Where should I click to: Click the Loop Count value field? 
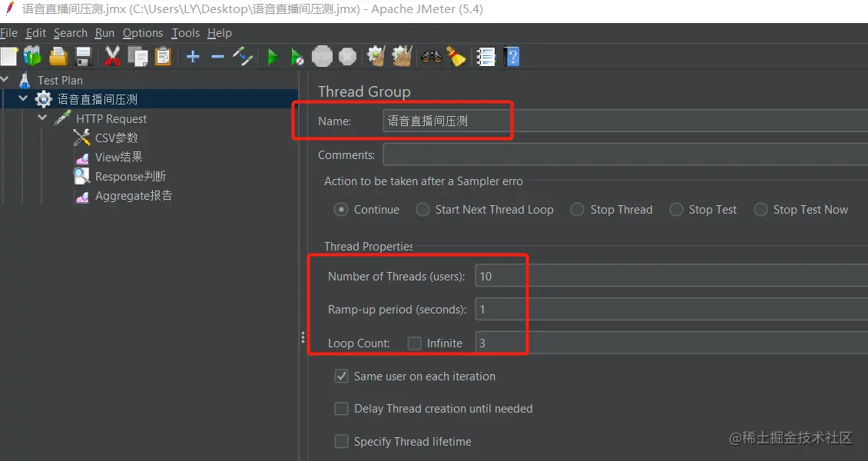click(x=671, y=343)
